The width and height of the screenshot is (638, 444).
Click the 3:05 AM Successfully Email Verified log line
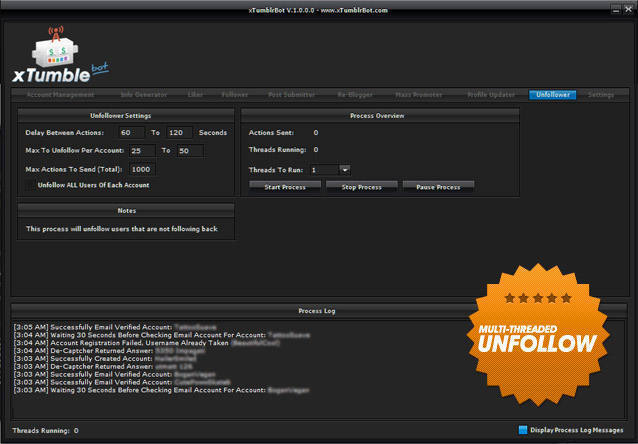tap(115, 327)
